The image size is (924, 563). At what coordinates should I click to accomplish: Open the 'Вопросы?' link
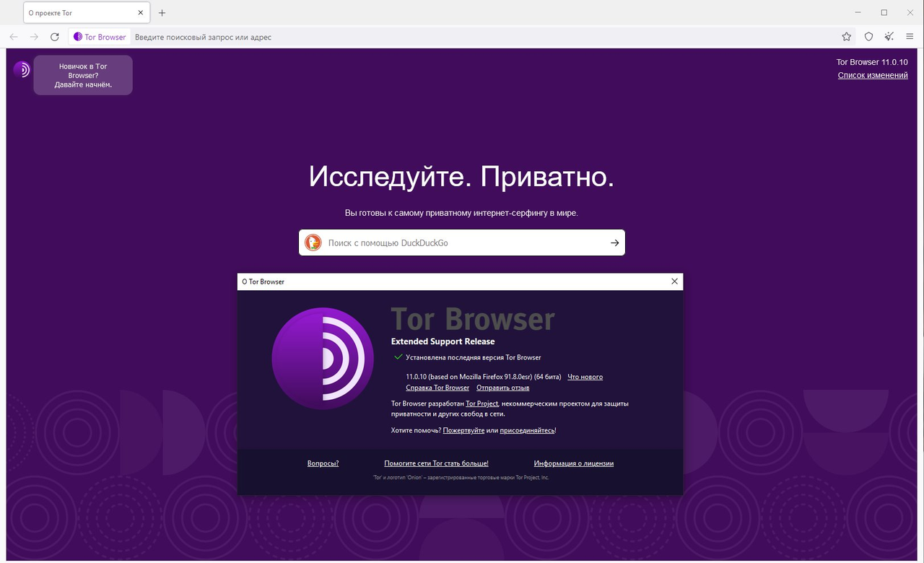323,463
